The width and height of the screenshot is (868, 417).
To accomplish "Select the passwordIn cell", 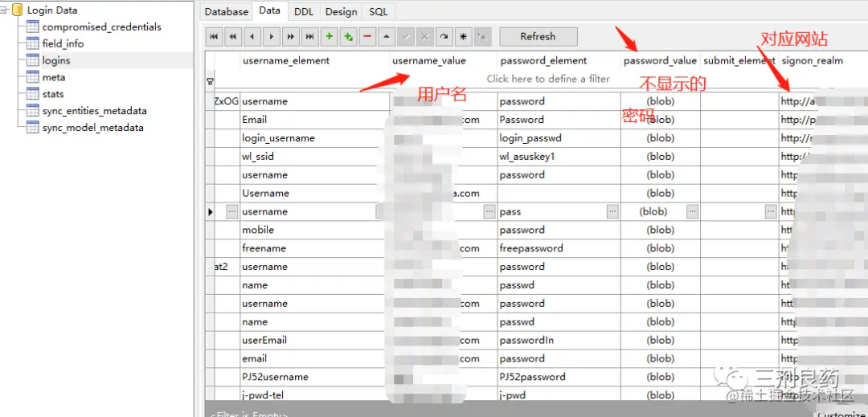I will point(559,340).
